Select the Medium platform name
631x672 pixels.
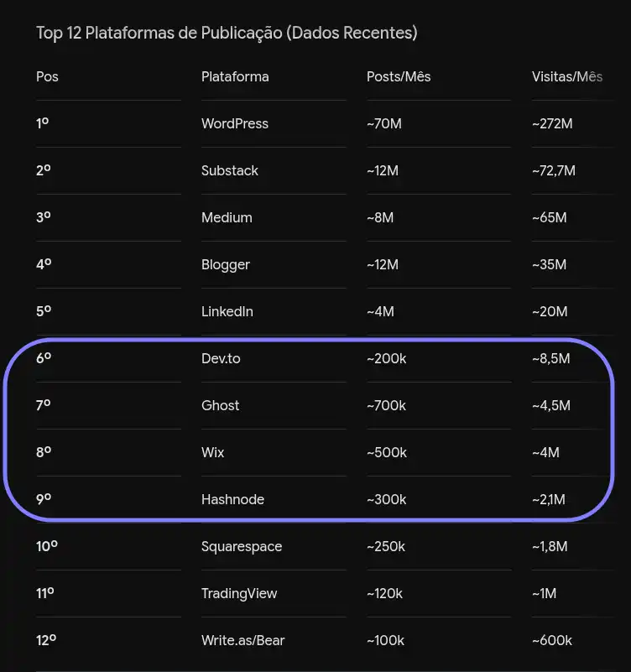[x=227, y=217]
